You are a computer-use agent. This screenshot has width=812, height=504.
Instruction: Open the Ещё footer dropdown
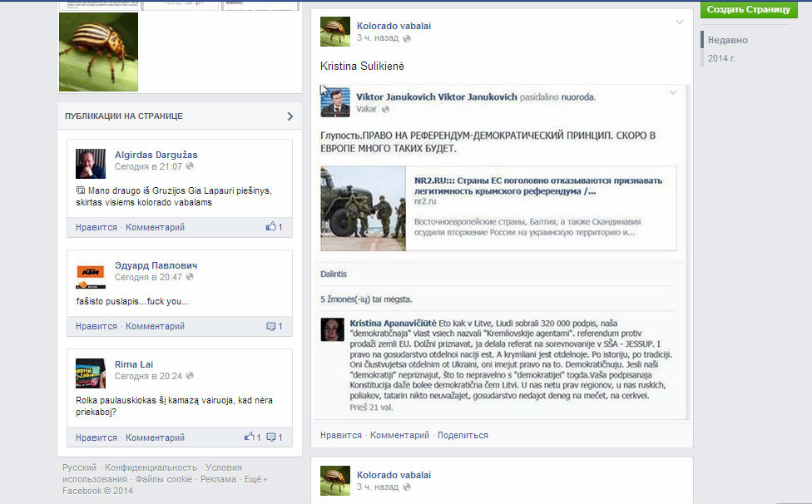pyautogui.click(x=255, y=479)
